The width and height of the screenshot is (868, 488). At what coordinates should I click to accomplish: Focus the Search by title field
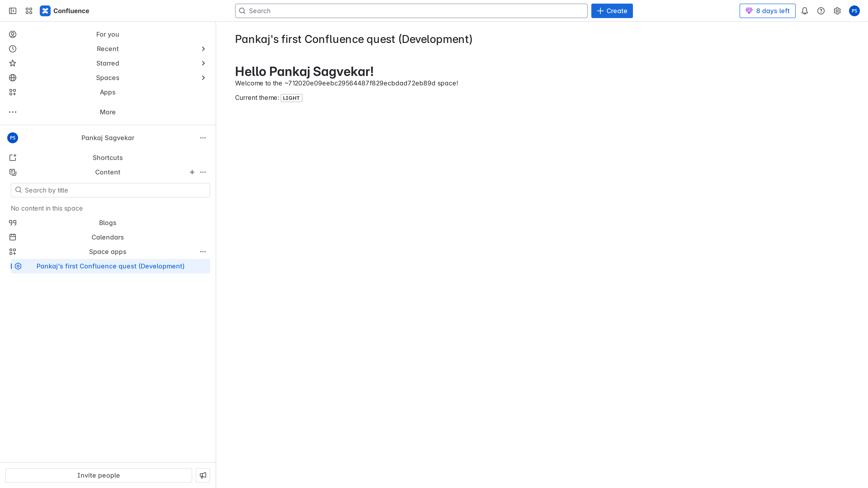[111, 190]
